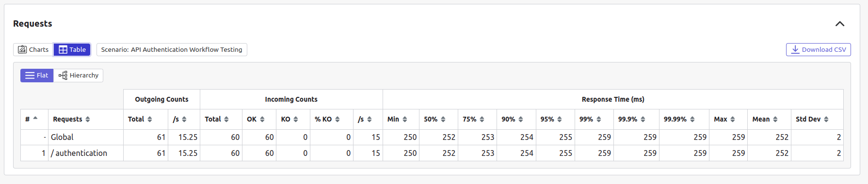Image resolution: width=868 pixels, height=184 pixels.
Task: Switch to Hierarchy layout
Action: (78, 75)
